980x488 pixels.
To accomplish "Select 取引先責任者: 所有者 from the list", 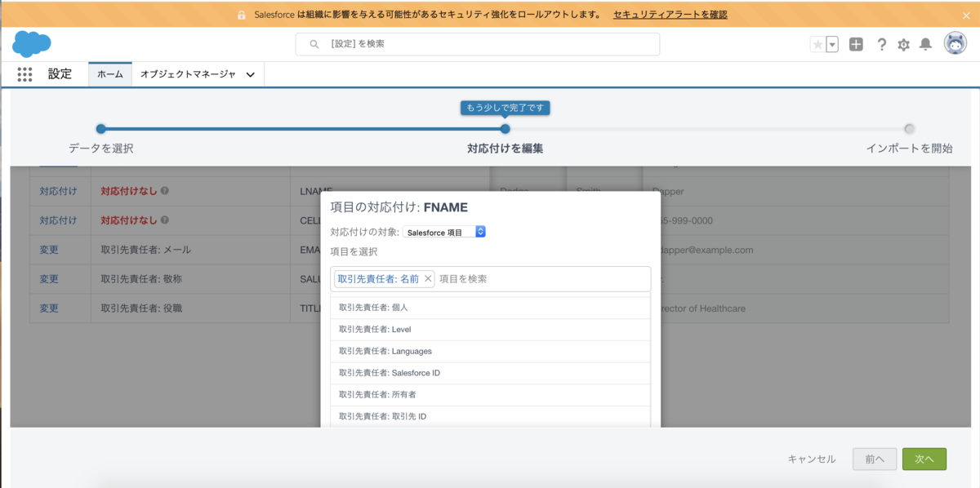I will point(490,395).
